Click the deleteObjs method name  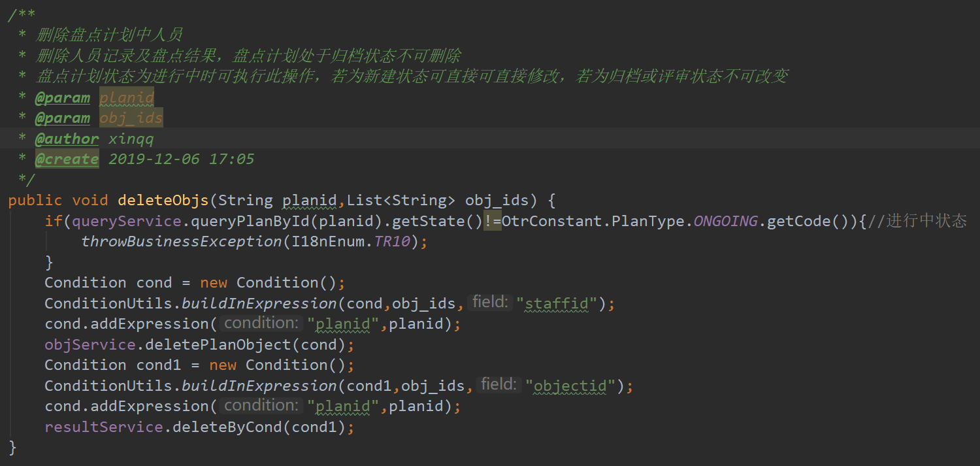coord(163,200)
